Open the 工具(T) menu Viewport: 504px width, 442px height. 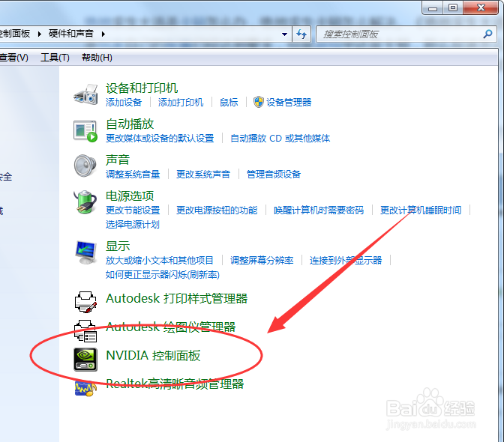tap(55, 58)
